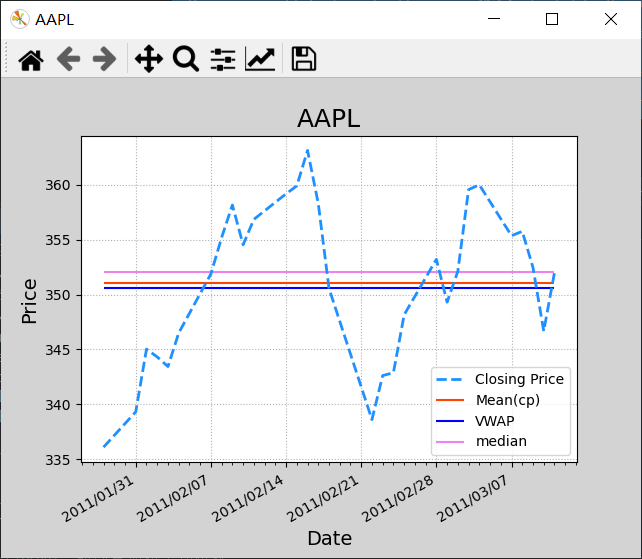Click the dashed Closing Price swatch in legend

click(450, 380)
